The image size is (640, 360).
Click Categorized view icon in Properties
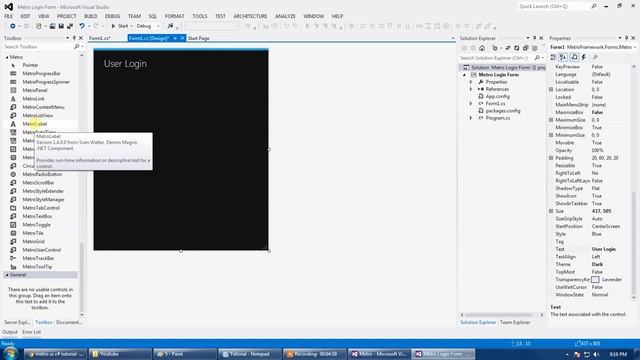553,57
